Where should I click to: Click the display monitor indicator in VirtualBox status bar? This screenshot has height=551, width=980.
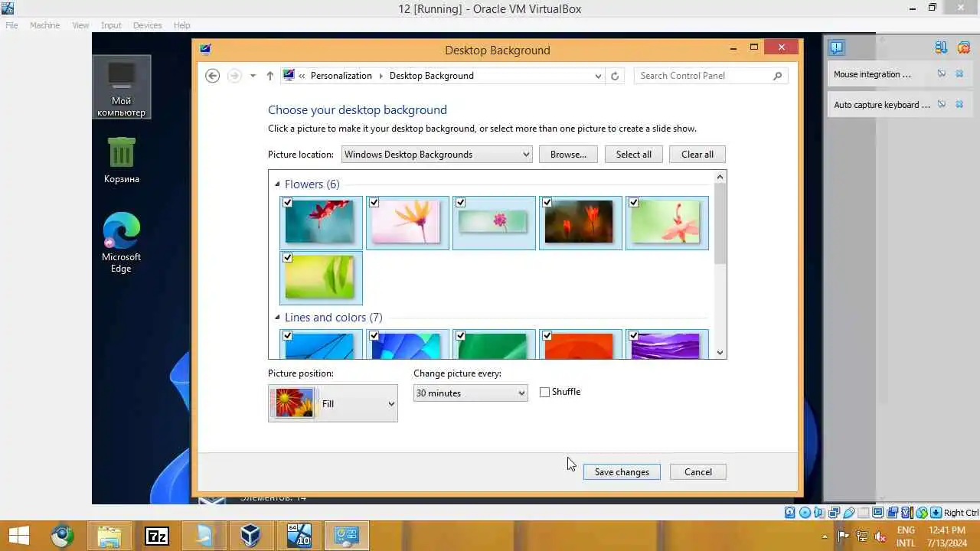pyautogui.click(x=877, y=513)
